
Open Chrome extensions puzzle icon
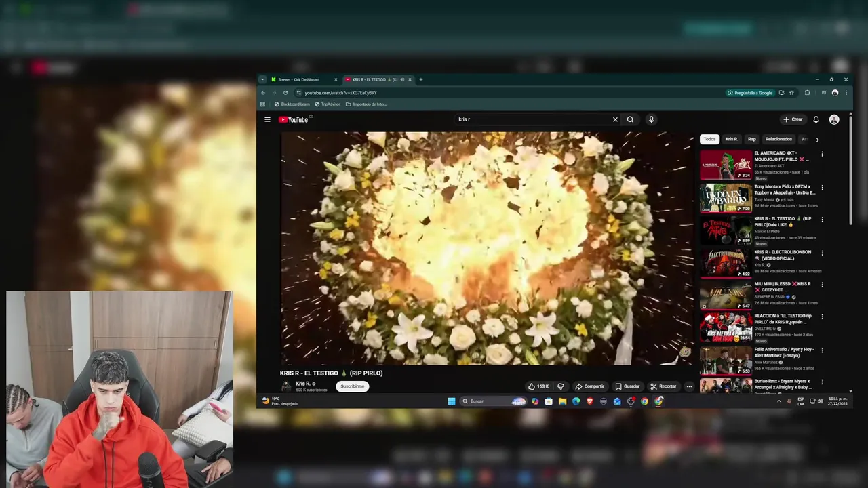(807, 93)
